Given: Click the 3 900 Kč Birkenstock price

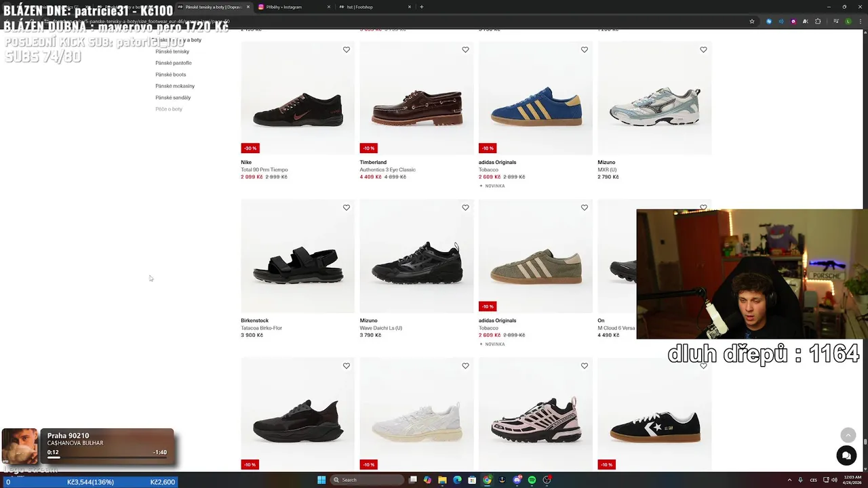Looking at the screenshot, I should 252,335.
